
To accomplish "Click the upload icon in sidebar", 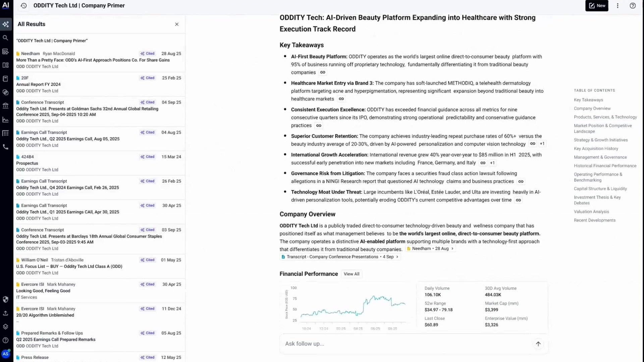I will coord(5,313).
